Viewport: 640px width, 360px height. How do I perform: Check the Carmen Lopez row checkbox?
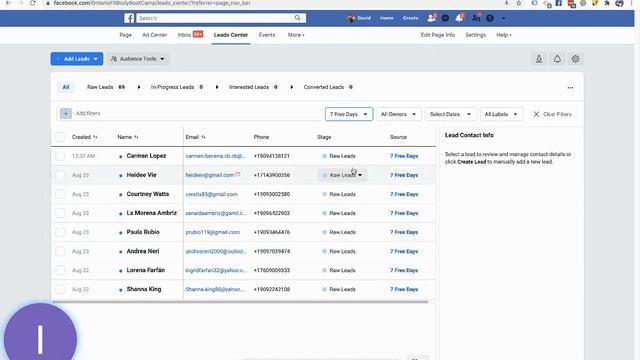60,156
